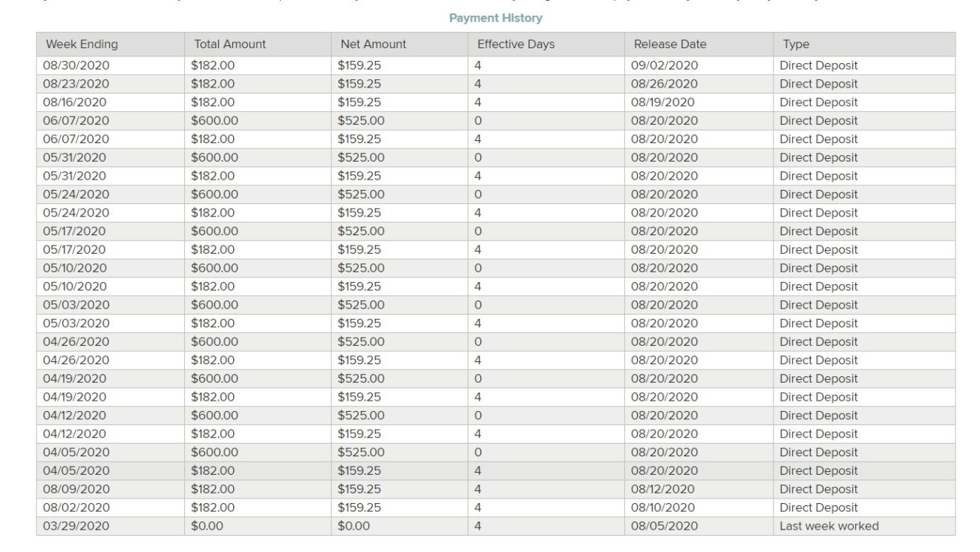Screen dimensions: 980x552
Task: Click the Payment History title
Action: click(x=495, y=18)
